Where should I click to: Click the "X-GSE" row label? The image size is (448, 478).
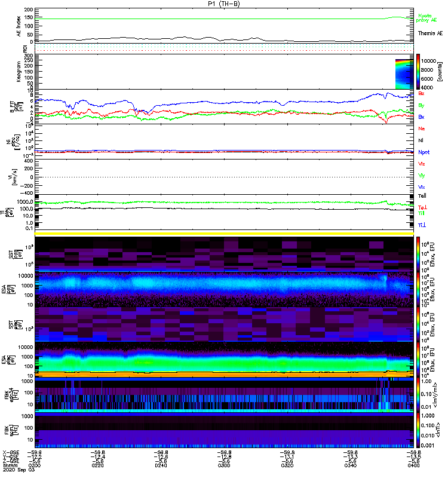pos(11,452)
